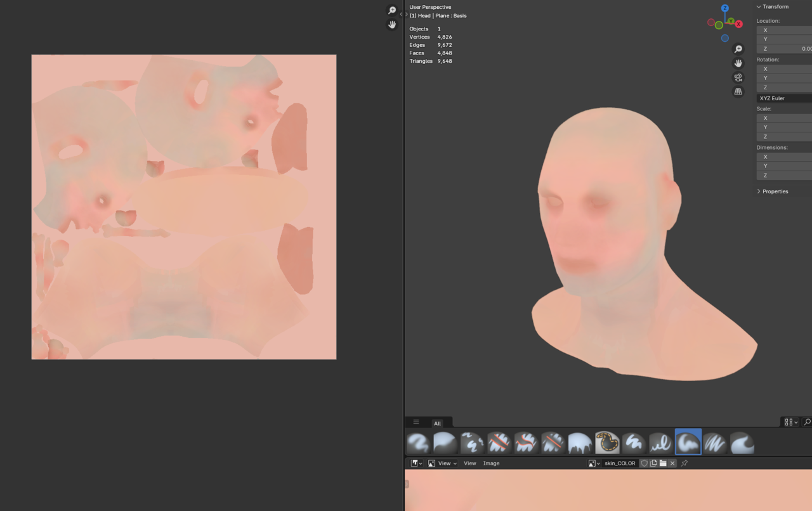
Task: Click the Scale Y field
Action: (x=784, y=127)
